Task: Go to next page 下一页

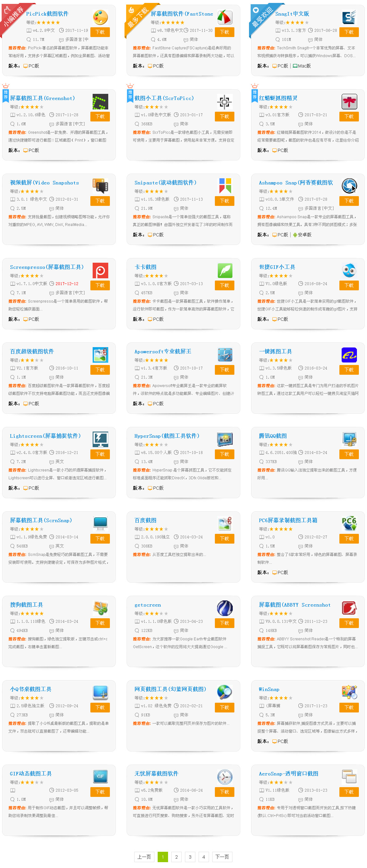Action: [222, 857]
